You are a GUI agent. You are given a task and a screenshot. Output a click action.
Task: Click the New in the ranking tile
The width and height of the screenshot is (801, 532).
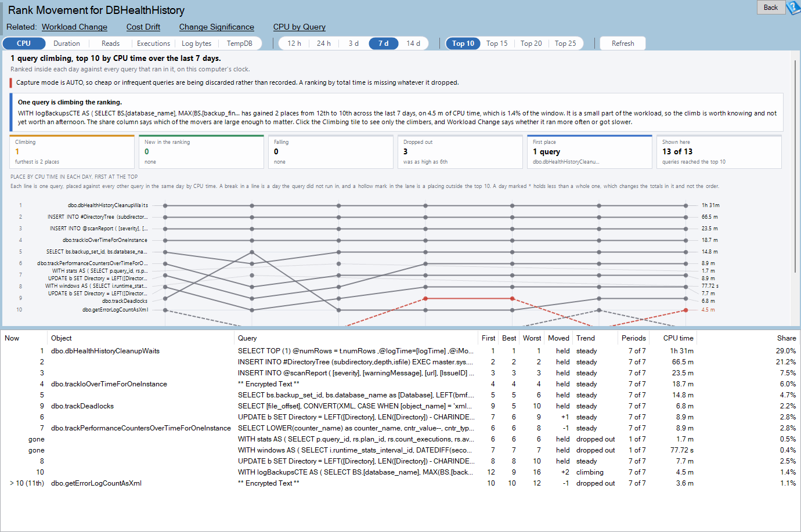201,152
